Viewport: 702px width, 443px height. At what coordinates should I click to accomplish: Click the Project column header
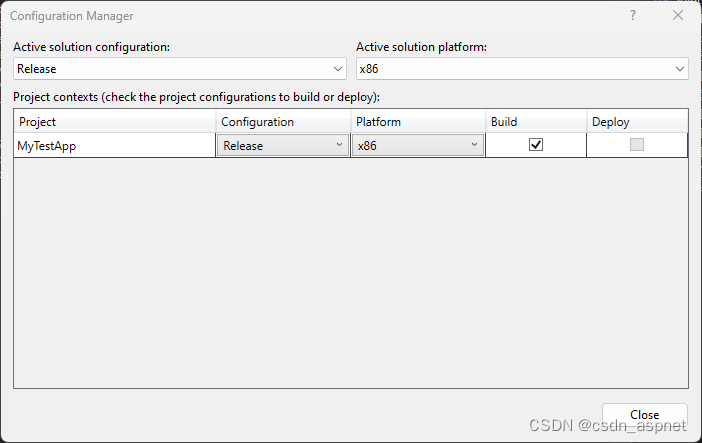coord(115,122)
